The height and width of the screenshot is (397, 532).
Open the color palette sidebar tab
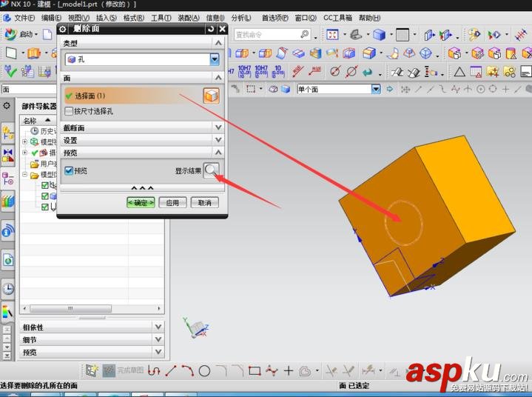point(7,312)
